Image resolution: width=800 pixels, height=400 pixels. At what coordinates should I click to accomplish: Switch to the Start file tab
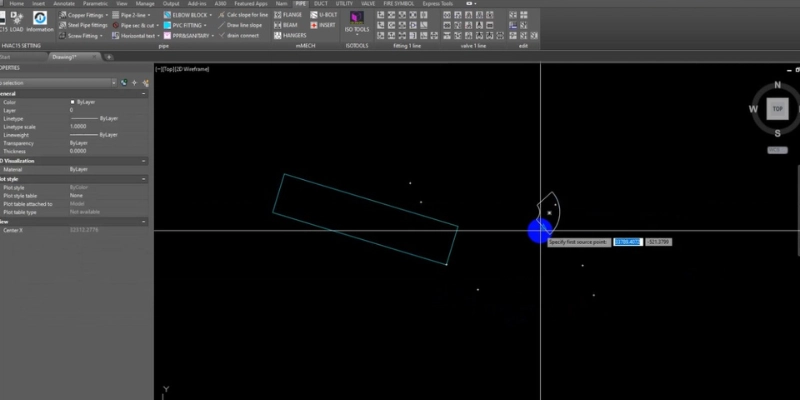point(5,57)
